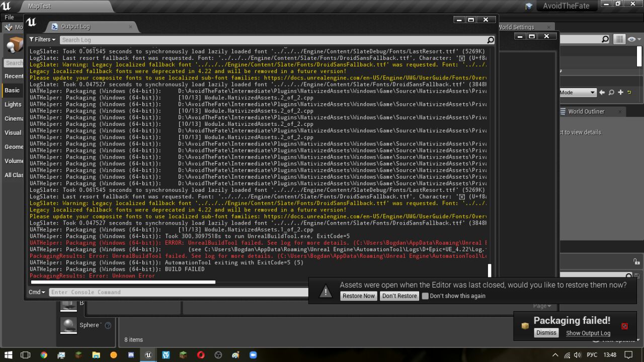Open the Mode dropdown

[x=578, y=93]
